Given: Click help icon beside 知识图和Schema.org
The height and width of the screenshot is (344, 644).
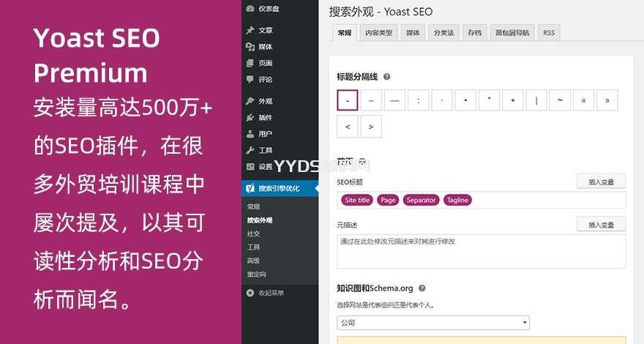Looking at the screenshot, I should click(x=422, y=288).
